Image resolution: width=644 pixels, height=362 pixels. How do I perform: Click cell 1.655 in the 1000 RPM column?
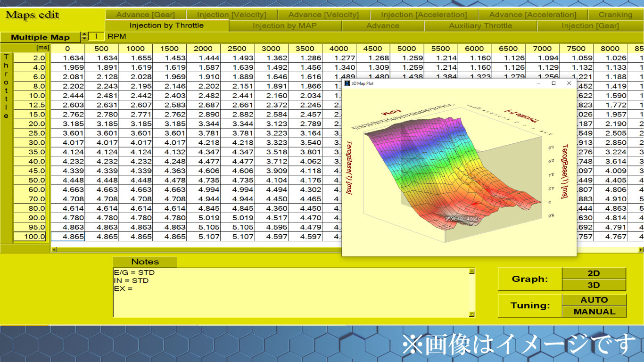coord(136,58)
